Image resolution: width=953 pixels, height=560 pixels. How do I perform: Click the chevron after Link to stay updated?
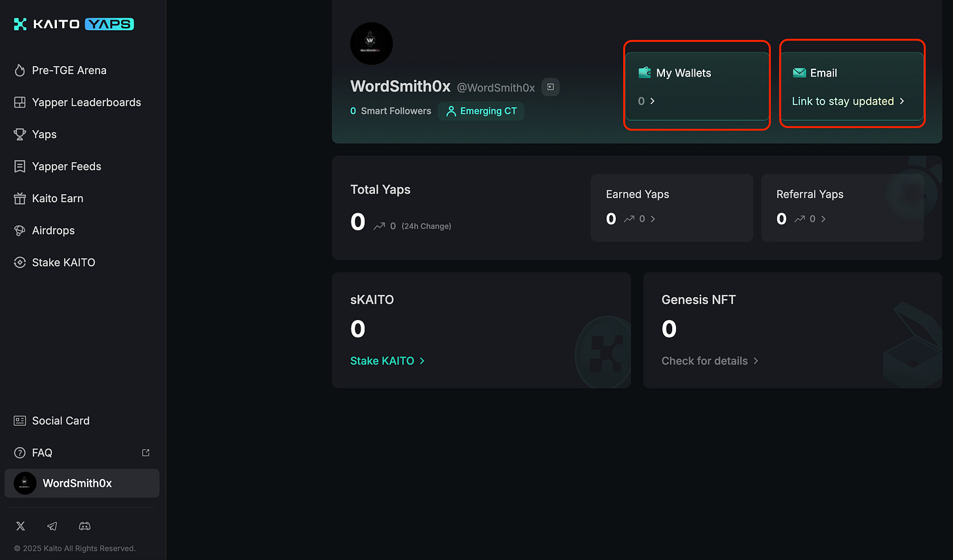(x=902, y=101)
